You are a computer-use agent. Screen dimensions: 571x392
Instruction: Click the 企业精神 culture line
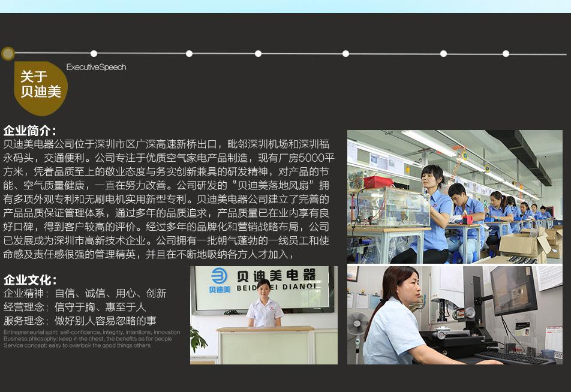(85, 294)
